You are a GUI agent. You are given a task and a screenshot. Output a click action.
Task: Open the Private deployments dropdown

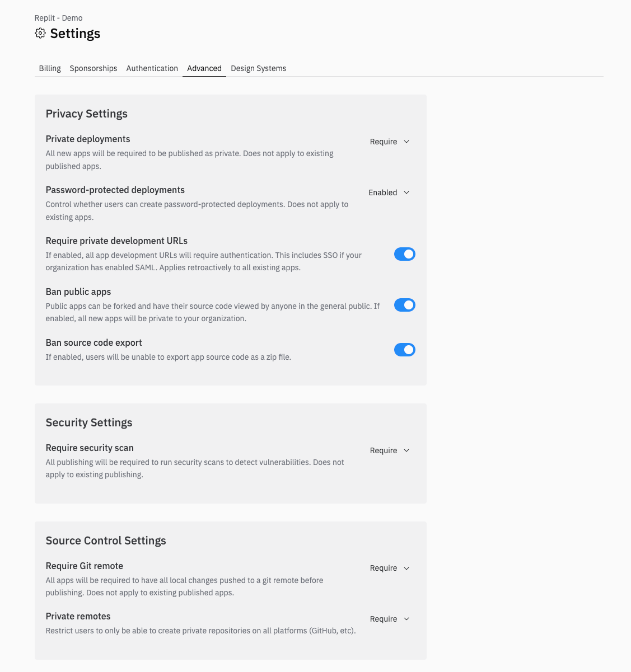389,142
